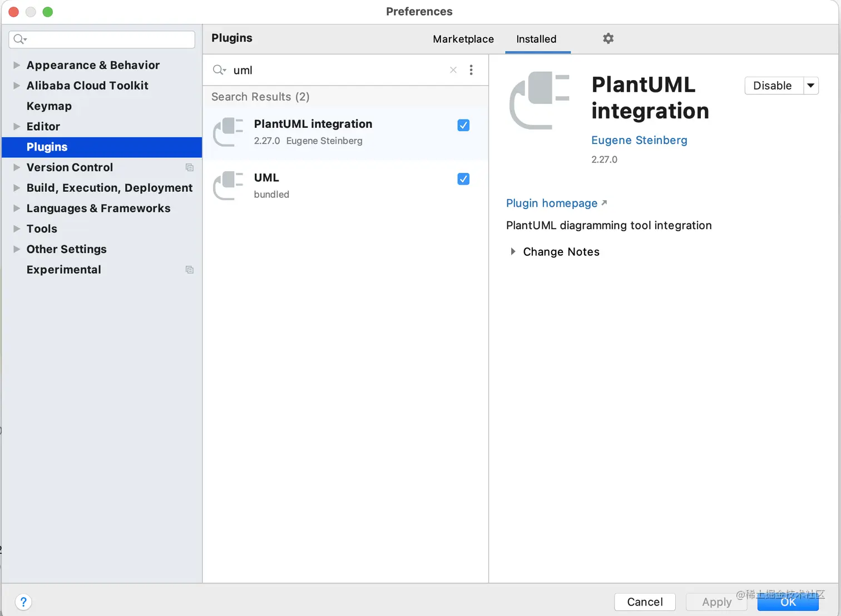Expand Languages & Frameworks settings section
Viewport: 841px width, 616px height.
click(x=17, y=208)
